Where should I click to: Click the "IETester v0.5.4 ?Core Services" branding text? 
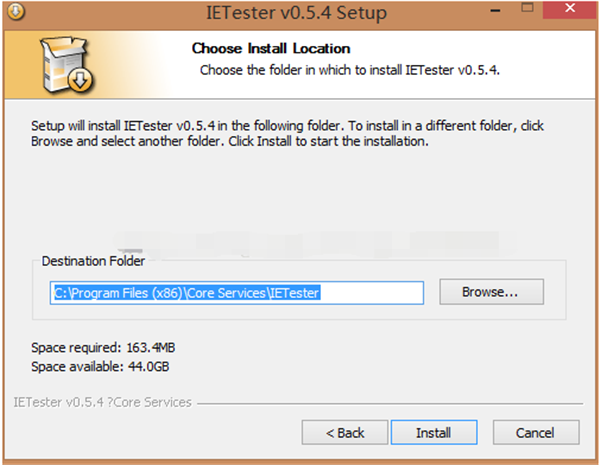click(x=102, y=403)
